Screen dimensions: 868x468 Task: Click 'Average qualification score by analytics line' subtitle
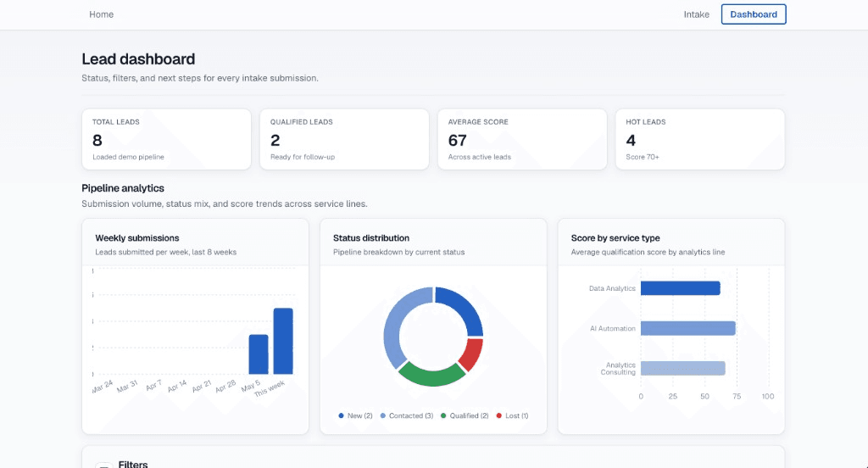648,252
